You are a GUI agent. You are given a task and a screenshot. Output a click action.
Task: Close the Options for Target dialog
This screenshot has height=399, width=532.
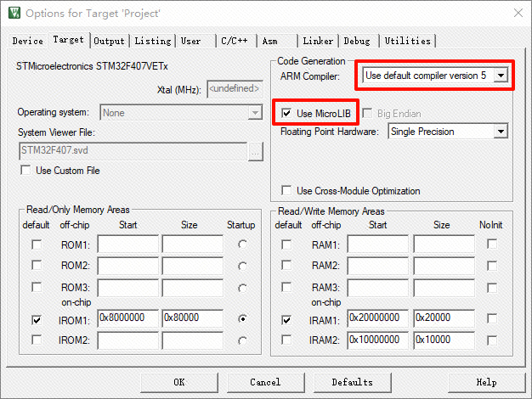pyautogui.click(x=518, y=14)
